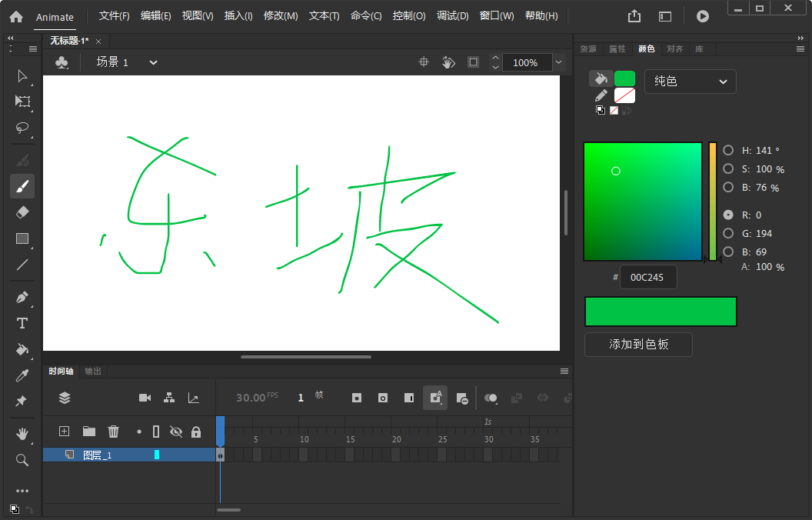Hide the 图层_1 layer with the eye toggle
Image resolution: width=812 pixels, height=520 pixels.
coord(176,455)
